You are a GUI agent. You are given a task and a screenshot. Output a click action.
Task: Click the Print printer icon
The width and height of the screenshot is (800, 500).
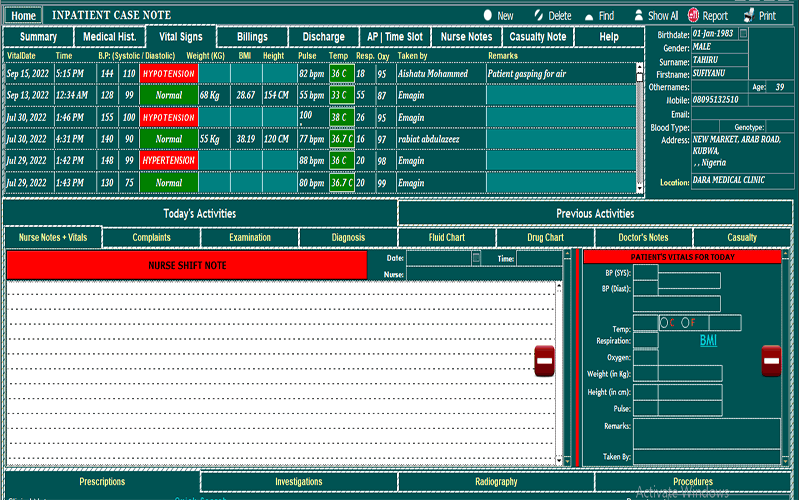click(x=748, y=16)
